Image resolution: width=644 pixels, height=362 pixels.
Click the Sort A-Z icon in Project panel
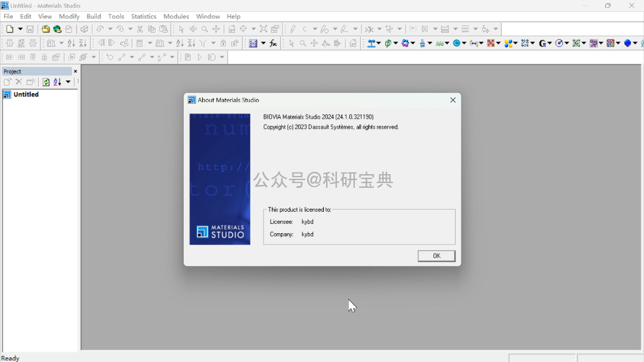57,82
